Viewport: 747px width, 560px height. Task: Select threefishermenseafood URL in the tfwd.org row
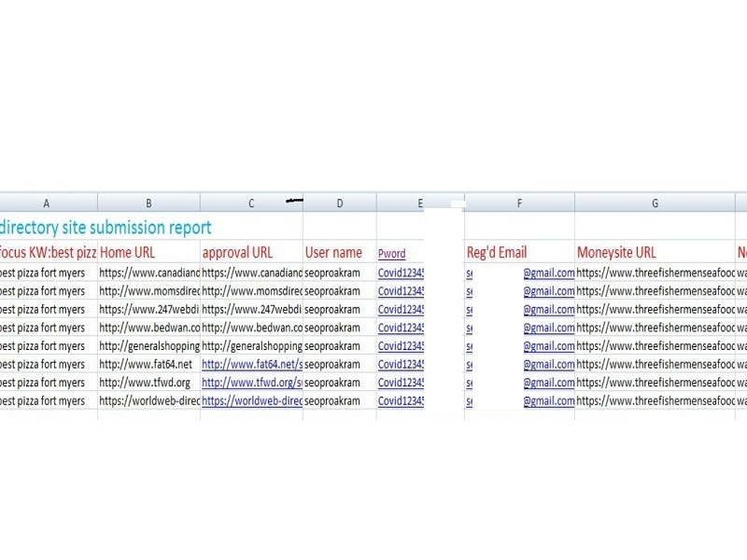click(x=655, y=383)
